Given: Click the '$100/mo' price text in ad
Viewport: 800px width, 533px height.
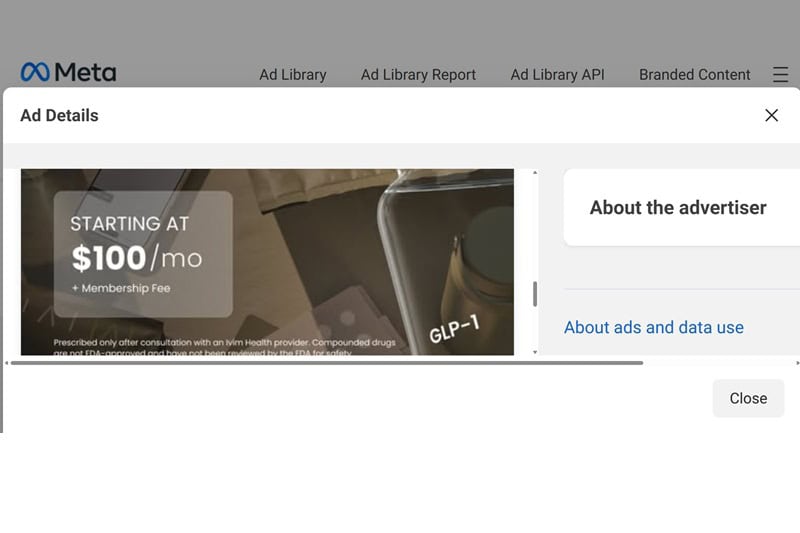Looking at the screenshot, I should pyautogui.click(x=137, y=258).
